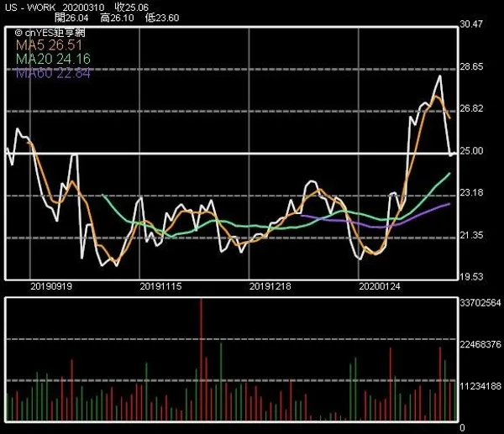Viewport: 504px width, 434px height.
Task: Select the MA60 22.84 legend label
Action: coord(52,73)
